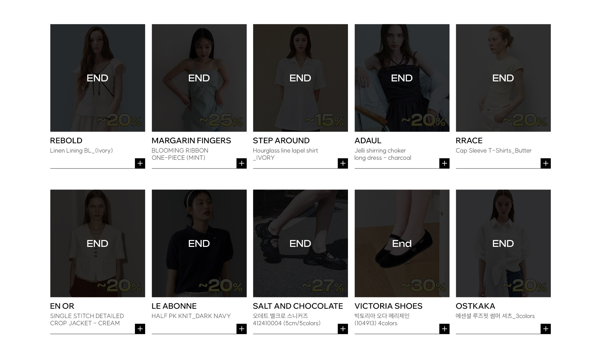Screen dimensions: 601x364
Task: Open the VICTORIA SHOES Mary Jane product image
Action: pos(402,243)
